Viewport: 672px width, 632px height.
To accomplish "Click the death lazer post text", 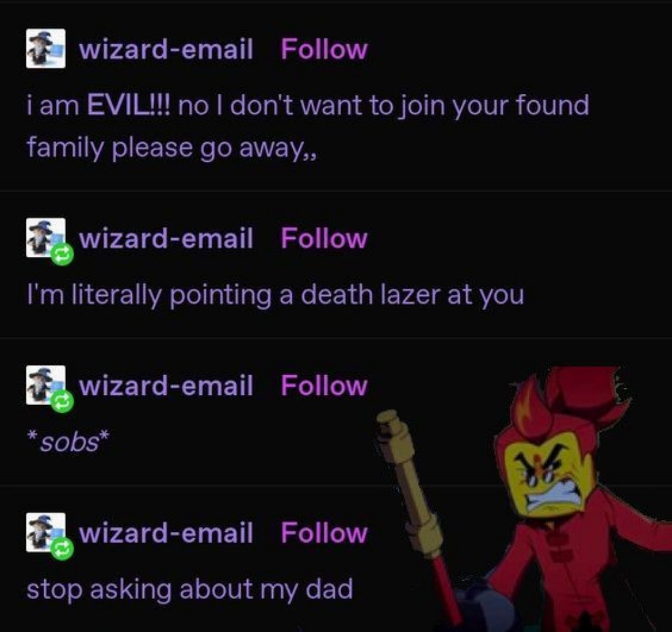I will click(275, 295).
